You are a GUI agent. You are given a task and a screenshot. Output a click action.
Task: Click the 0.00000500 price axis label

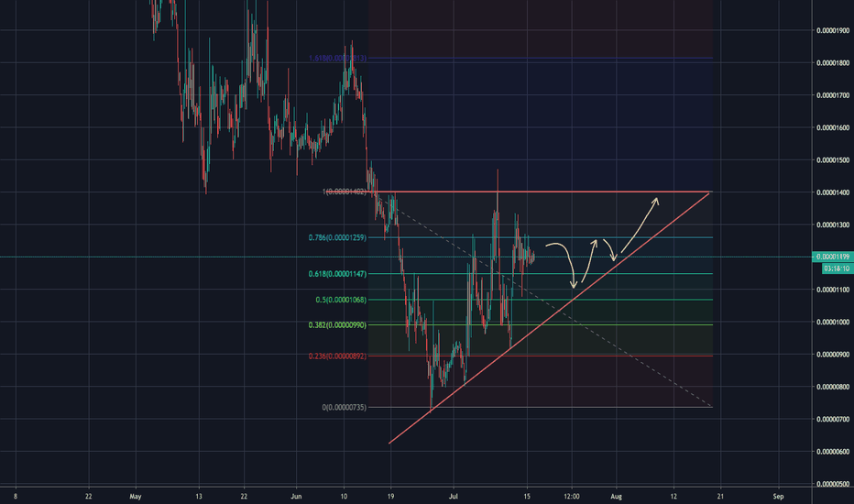833,485
